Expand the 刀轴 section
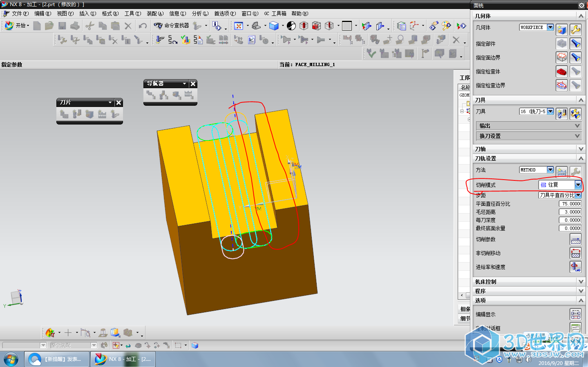The width and height of the screenshot is (588, 367). pyautogui.click(x=529, y=149)
